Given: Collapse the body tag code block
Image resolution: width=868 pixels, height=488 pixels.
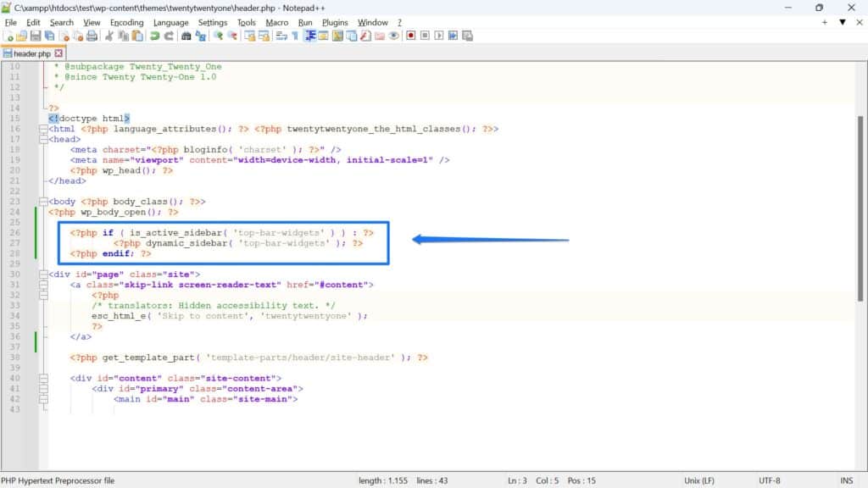Looking at the screenshot, I should tap(42, 201).
